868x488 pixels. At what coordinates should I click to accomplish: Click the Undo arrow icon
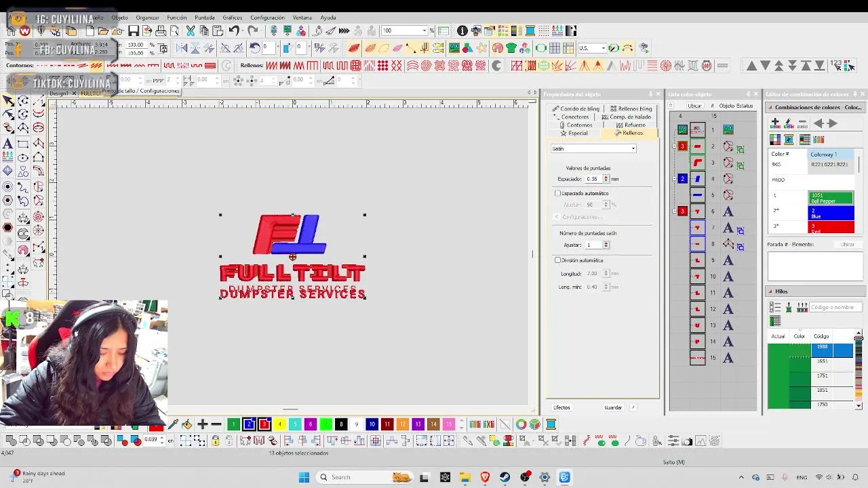click(234, 31)
